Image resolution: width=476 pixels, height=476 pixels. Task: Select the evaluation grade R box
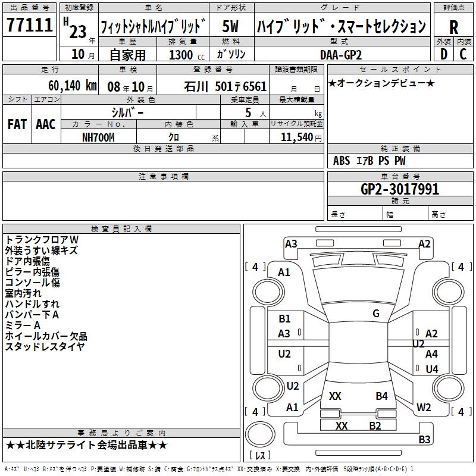[453, 27]
